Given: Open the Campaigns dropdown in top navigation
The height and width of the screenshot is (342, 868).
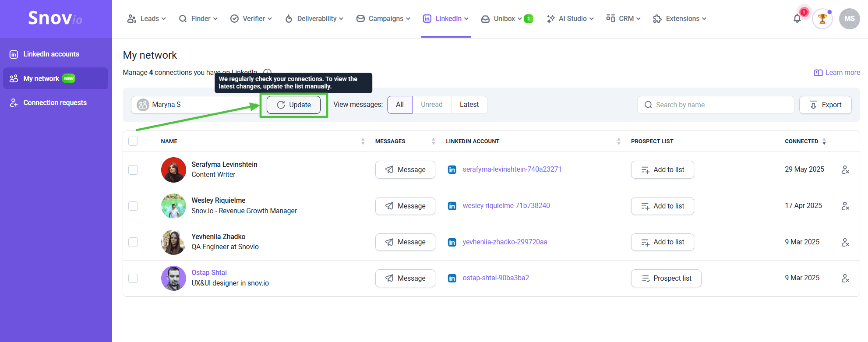Looking at the screenshot, I should [x=383, y=19].
